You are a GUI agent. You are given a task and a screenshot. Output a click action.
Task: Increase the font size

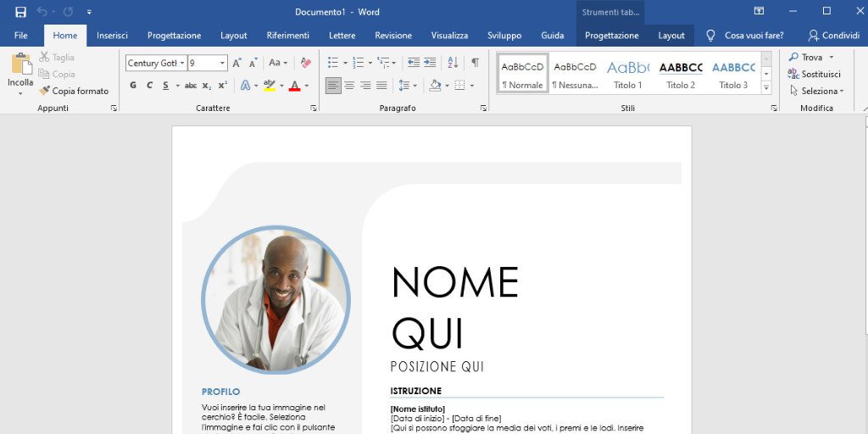237,63
